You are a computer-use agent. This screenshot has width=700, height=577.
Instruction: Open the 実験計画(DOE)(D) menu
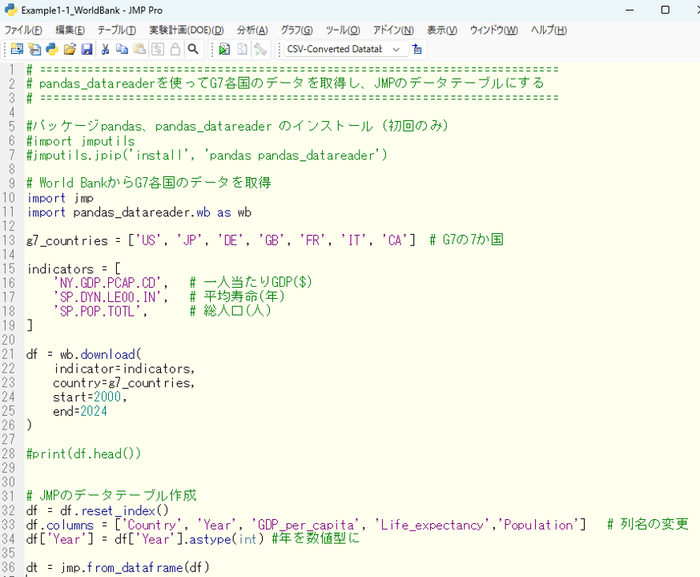pos(186,30)
